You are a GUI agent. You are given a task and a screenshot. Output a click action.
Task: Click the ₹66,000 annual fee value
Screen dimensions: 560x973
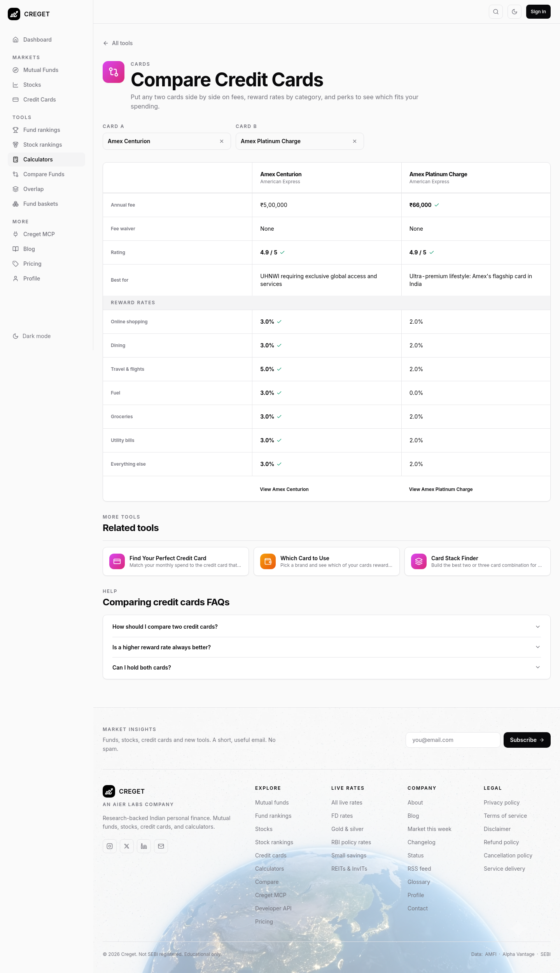coord(420,205)
